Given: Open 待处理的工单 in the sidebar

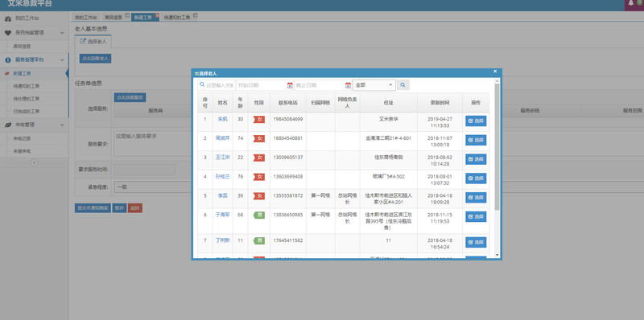Looking at the screenshot, I should click(x=27, y=99).
